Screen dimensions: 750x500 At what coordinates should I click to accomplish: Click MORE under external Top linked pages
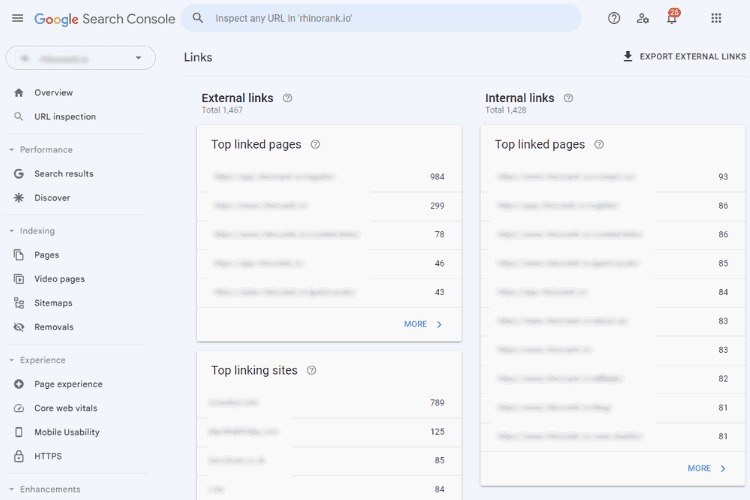[423, 324]
